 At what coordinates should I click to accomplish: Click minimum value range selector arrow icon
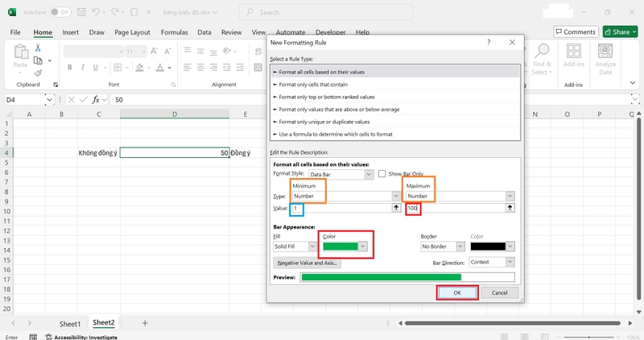(x=396, y=208)
